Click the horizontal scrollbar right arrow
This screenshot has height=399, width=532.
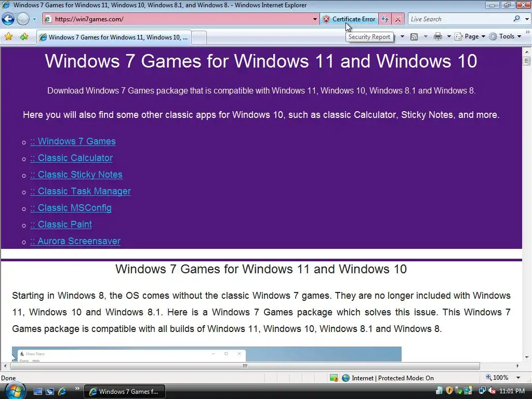(517, 366)
